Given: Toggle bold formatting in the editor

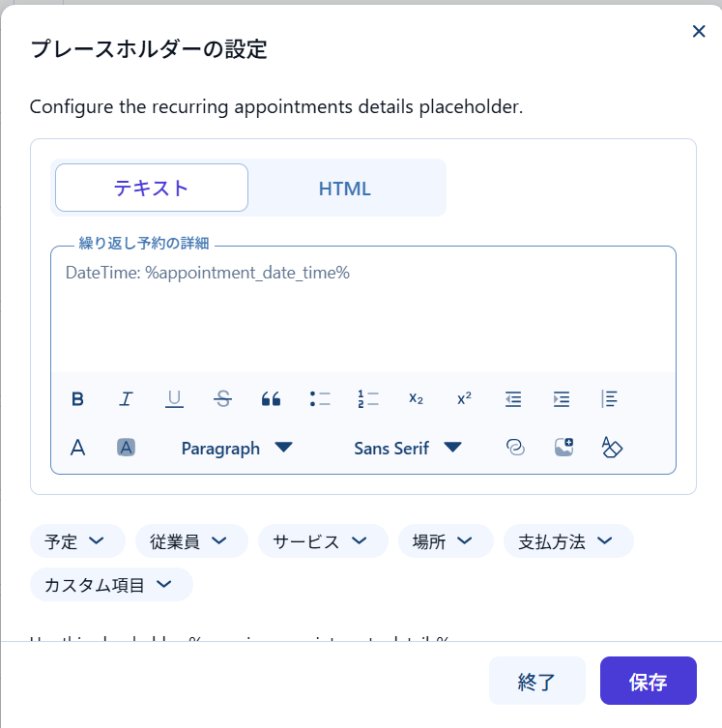Looking at the screenshot, I should click(x=78, y=398).
